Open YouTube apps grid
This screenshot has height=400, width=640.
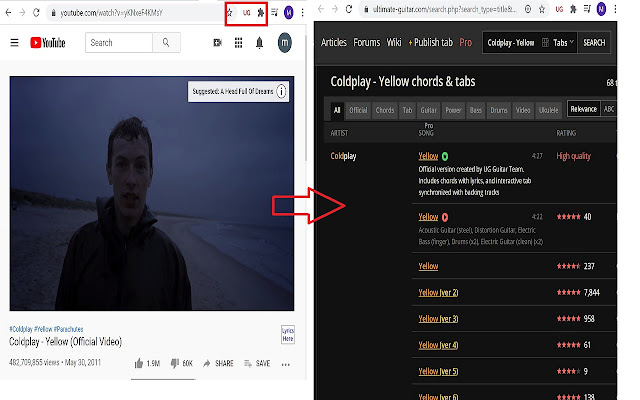238,43
